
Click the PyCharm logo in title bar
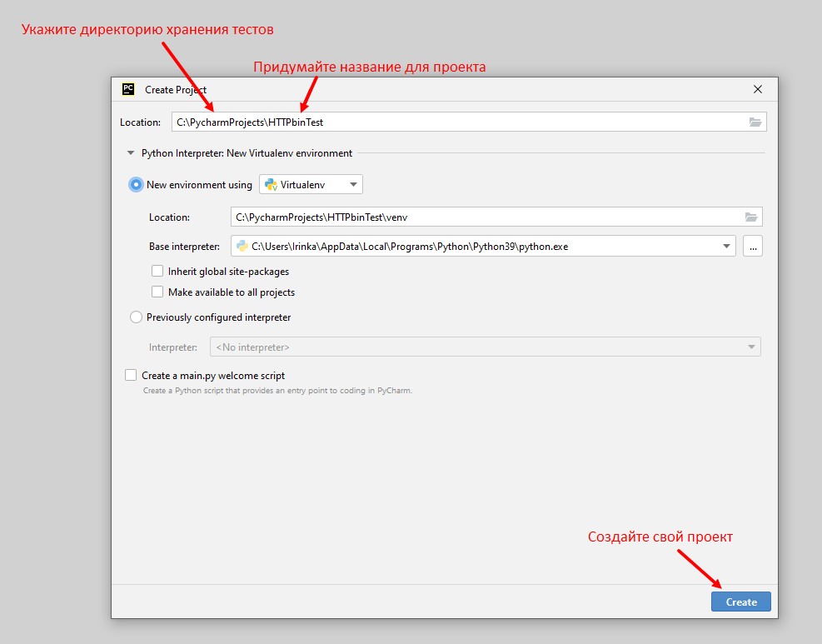tap(128, 90)
